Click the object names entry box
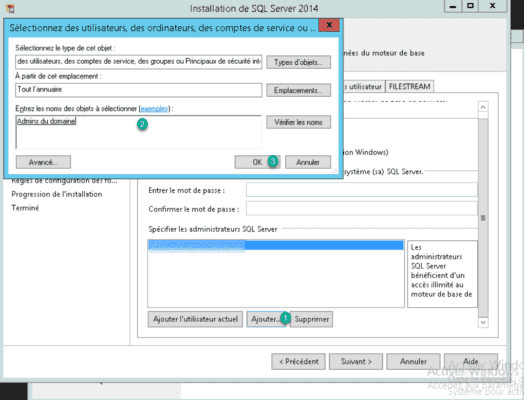This screenshot has width=524, height=400. (x=138, y=132)
